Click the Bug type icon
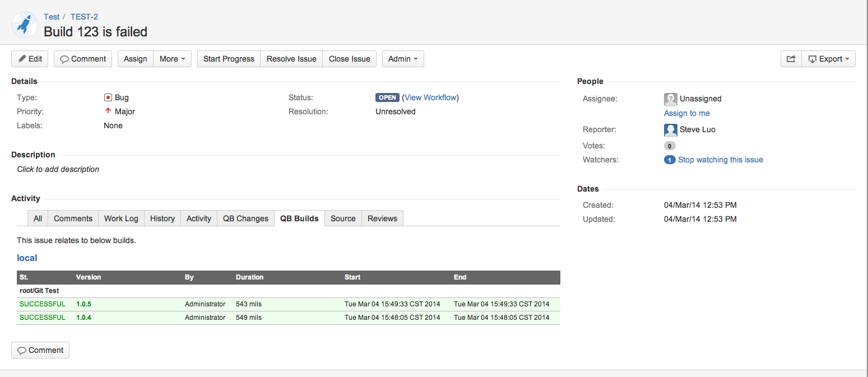The height and width of the screenshot is (377, 868). tap(108, 97)
